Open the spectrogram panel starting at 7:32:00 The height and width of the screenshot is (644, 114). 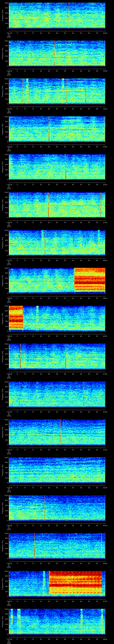(x=57, y=53)
